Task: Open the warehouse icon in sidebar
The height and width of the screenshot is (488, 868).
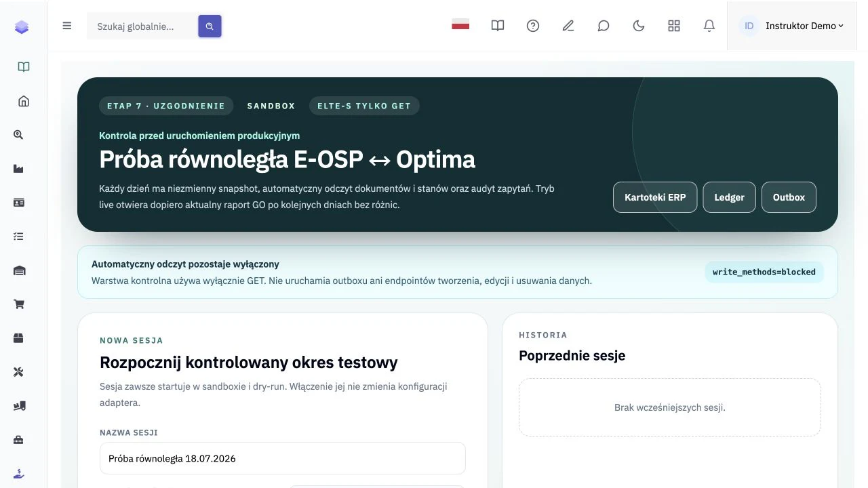Action: point(19,270)
